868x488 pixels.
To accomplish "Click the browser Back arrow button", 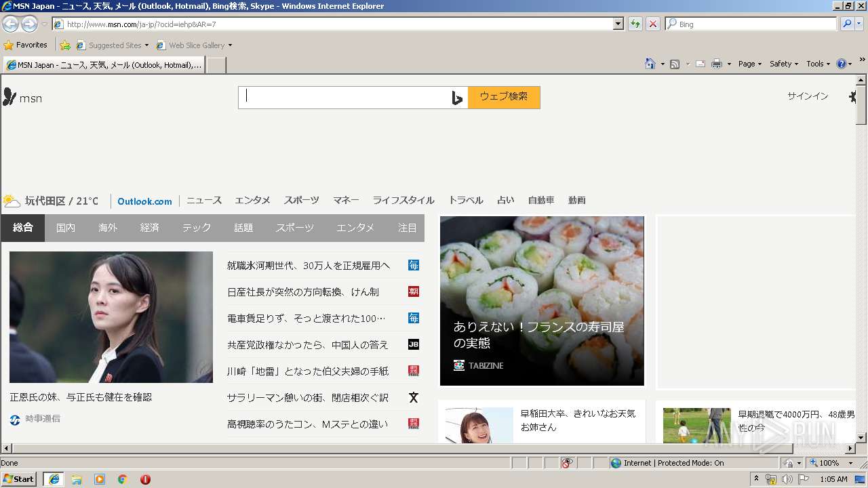I will click(x=10, y=24).
